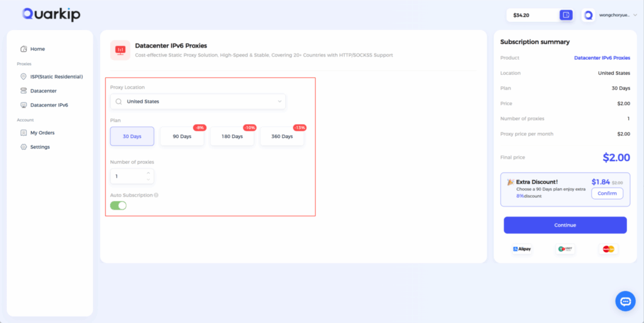This screenshot has height=323, width=644.
Task: Click the ISP location pin icon
Action: 23,77
